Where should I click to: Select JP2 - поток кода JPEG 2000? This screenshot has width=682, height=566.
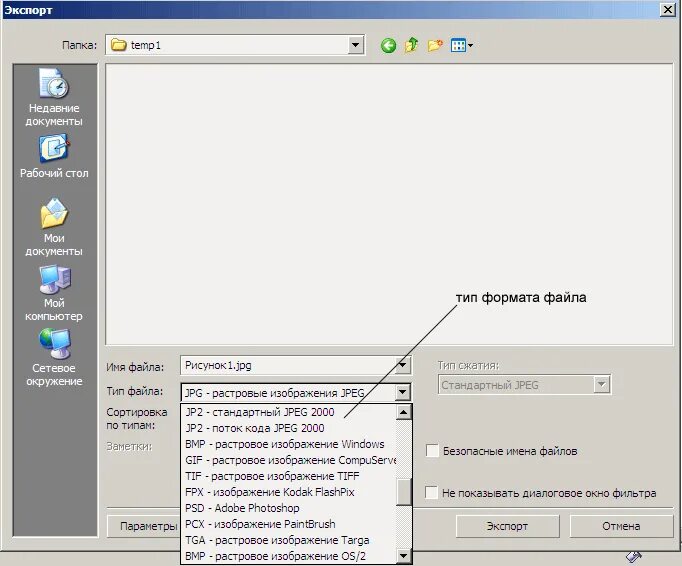[288, 428]
